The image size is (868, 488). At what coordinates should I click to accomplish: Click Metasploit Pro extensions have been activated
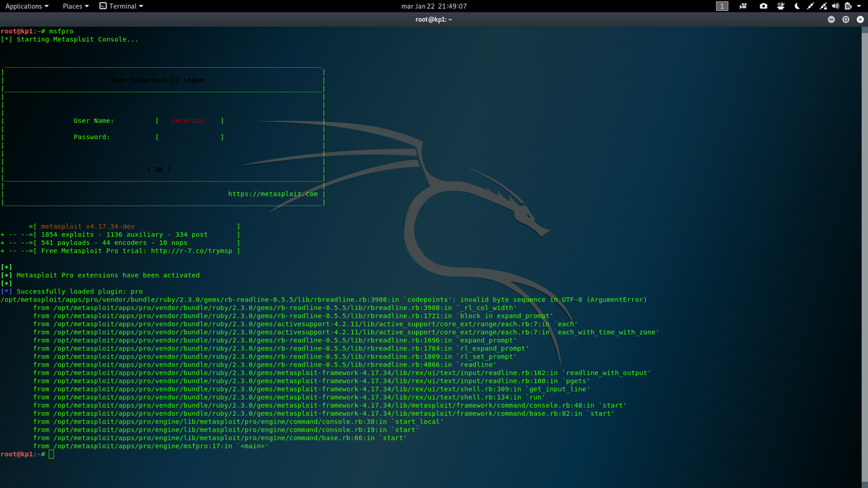(108, 275)
